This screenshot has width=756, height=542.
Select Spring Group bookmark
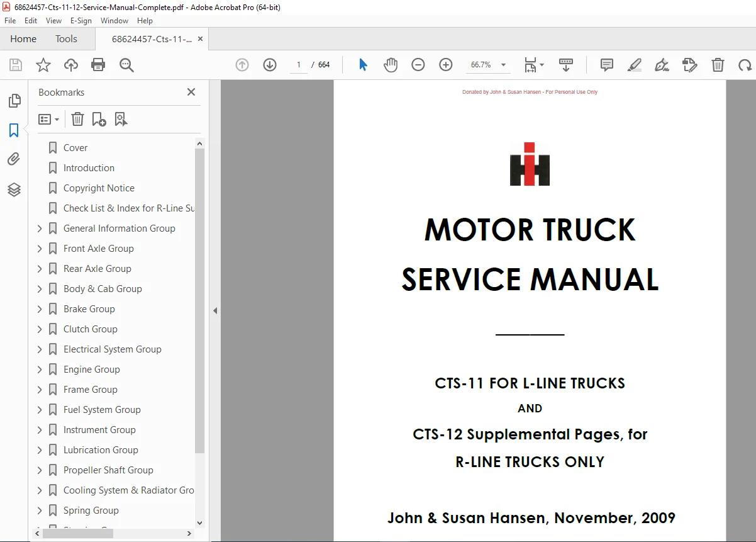[x=91, y=511]
